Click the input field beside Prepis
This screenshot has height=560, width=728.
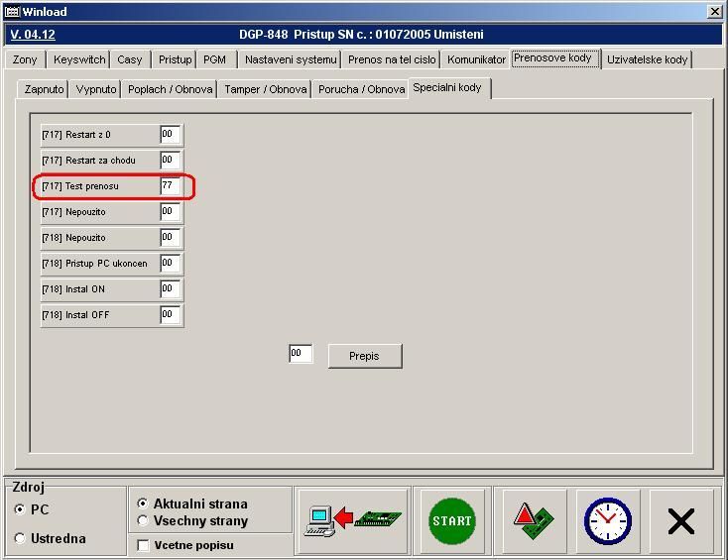300,354
